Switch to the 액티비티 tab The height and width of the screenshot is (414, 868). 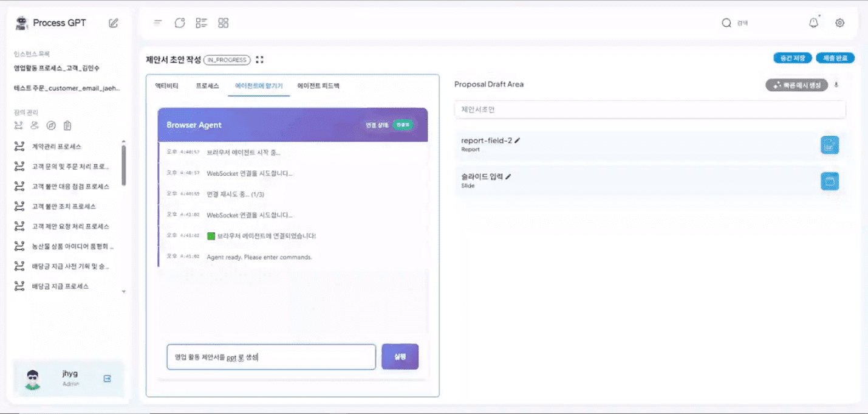tap(167, 86)
